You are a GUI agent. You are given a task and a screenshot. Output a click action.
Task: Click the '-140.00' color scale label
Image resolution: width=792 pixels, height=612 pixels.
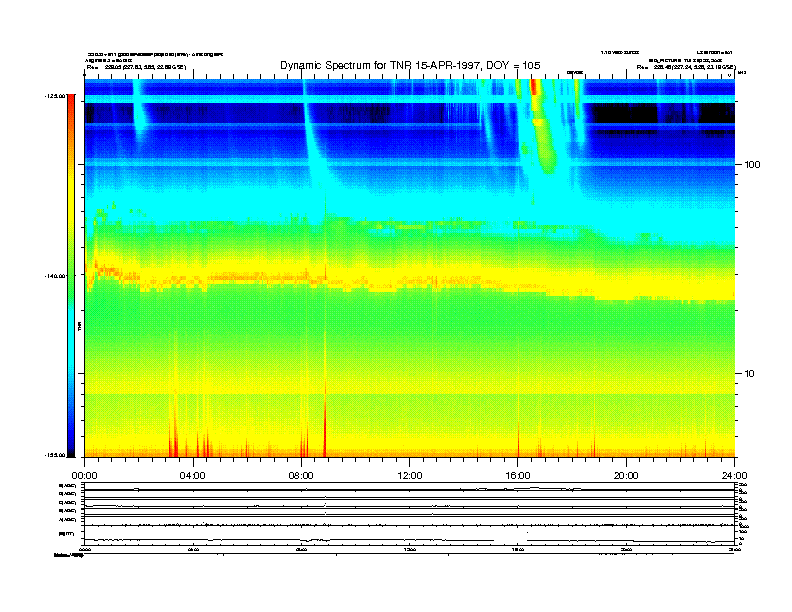54,276
